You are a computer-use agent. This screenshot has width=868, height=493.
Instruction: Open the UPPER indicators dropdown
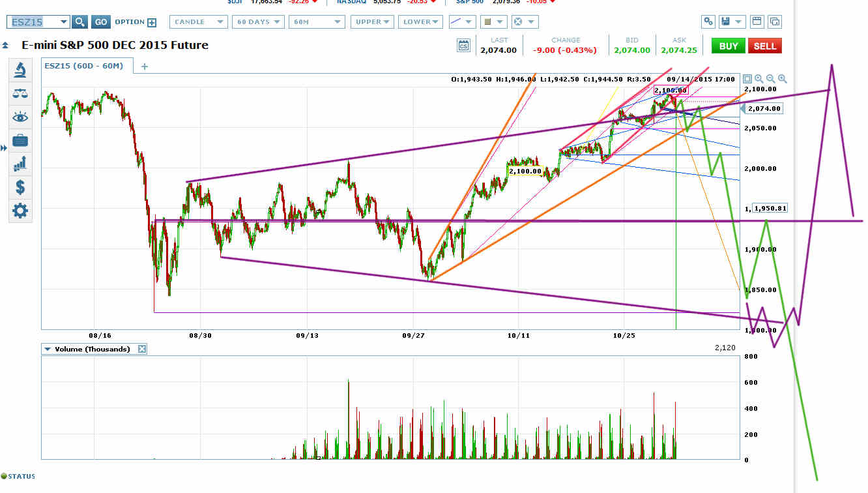(373, 22)
